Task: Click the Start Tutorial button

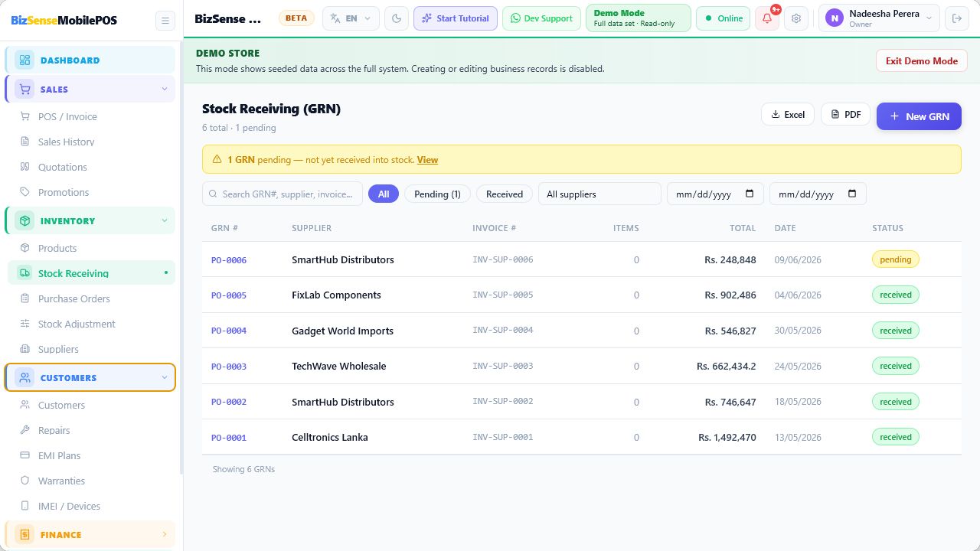Action: (456, 18)
